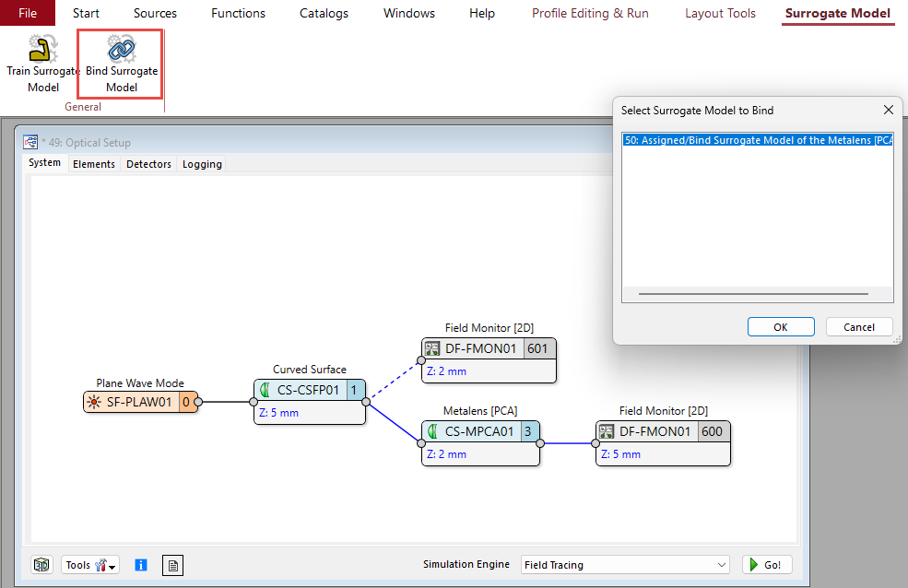Viewport: 908px width, 588px height.
Task: Click the Train Surrogate Model icon
Action: pyautogui.click(x=43, y=49)
